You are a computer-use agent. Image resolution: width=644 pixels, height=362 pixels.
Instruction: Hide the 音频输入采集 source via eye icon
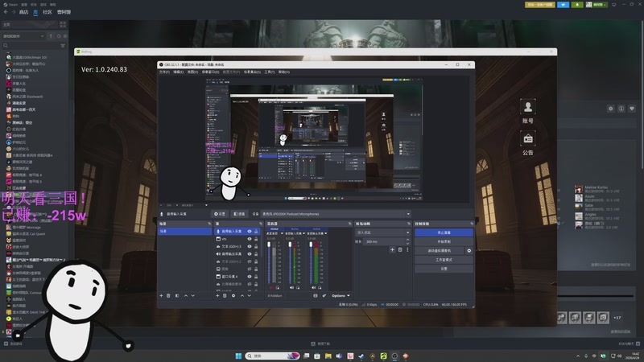(x=250, y=232)
